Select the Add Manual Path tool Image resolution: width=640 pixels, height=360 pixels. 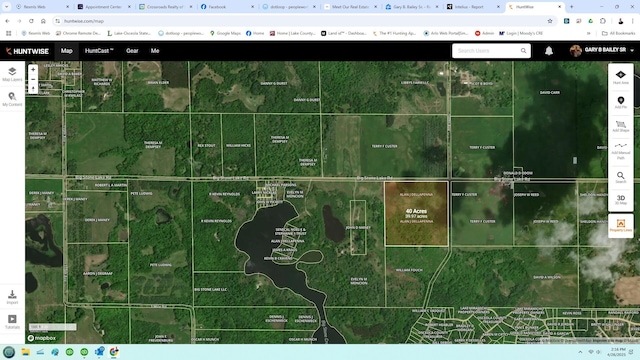620,151
